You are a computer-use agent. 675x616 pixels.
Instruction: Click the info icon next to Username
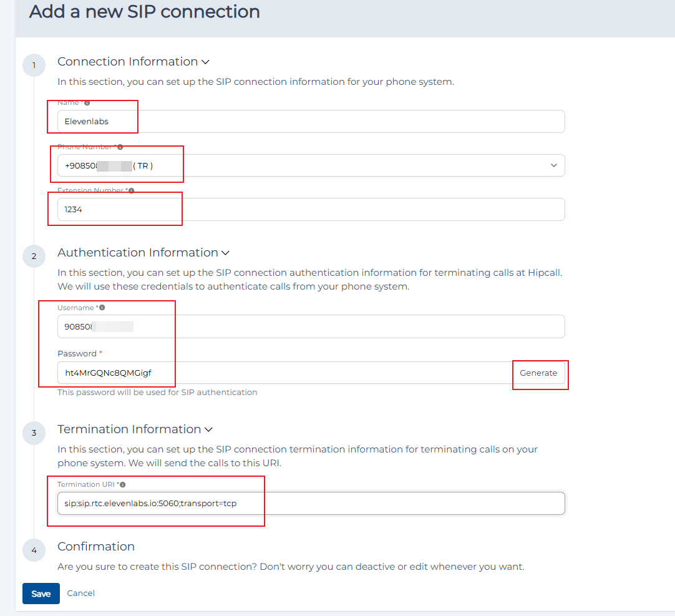102,308
